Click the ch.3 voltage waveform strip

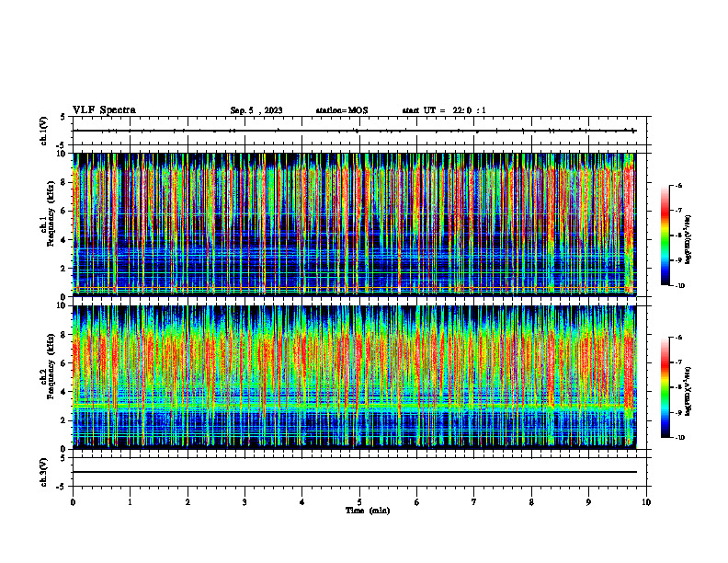pyautogui.click(x=361, y=472)
